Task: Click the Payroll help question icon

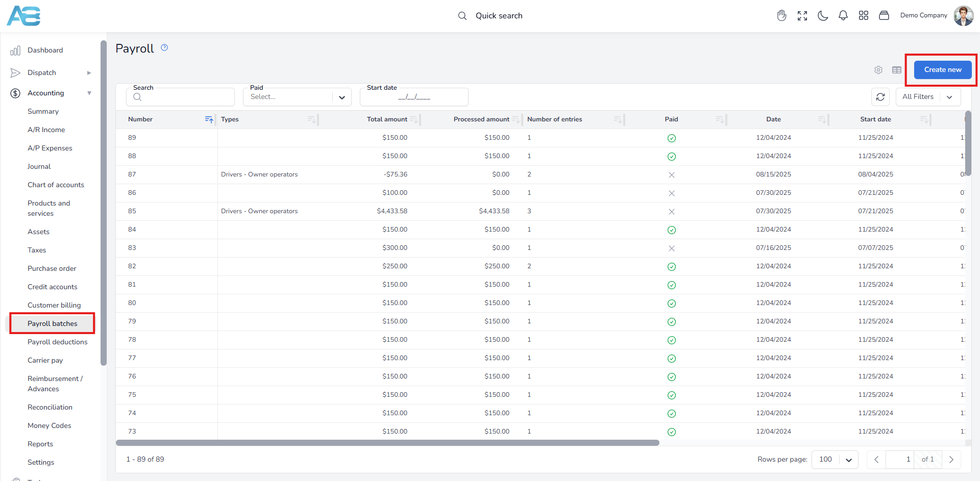Action: coord(164,47)
